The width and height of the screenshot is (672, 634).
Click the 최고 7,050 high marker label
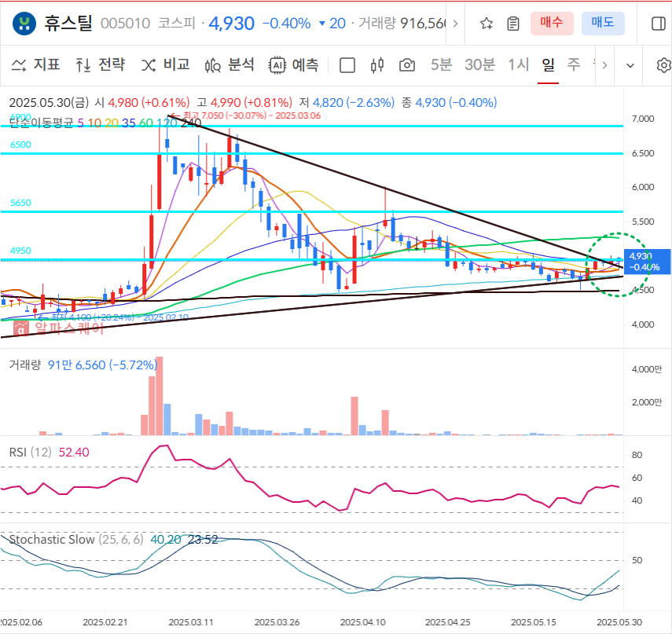(252, 115)
